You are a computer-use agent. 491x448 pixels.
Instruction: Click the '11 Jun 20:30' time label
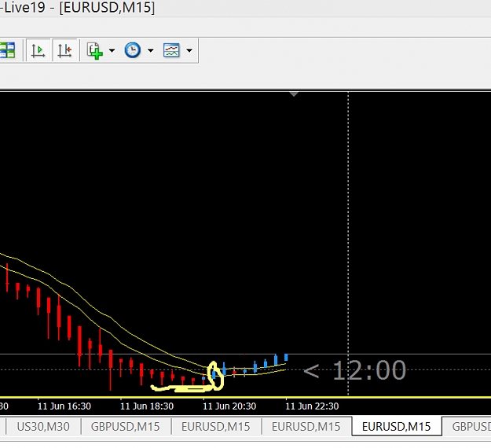[x=229, y=406]
